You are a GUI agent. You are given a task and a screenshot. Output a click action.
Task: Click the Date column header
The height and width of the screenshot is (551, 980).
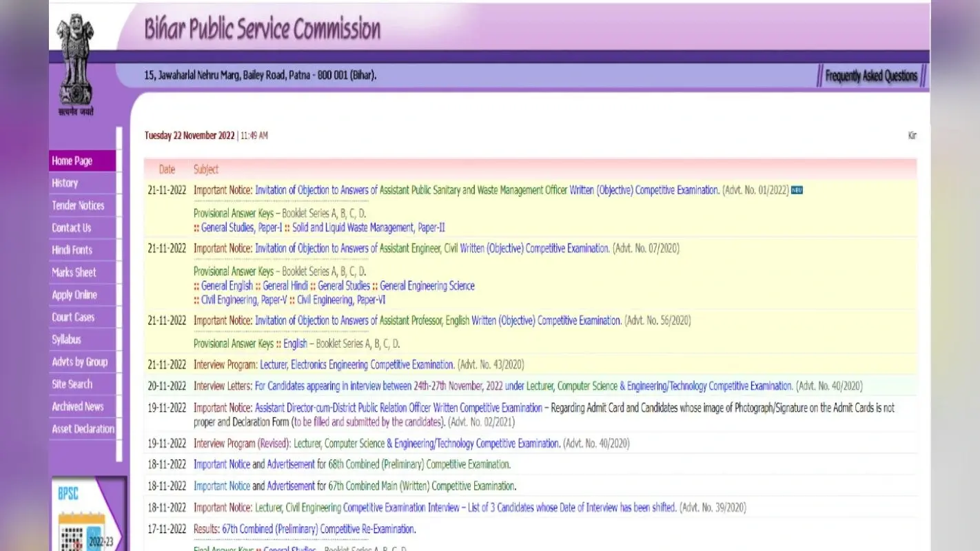pos(167,169)
